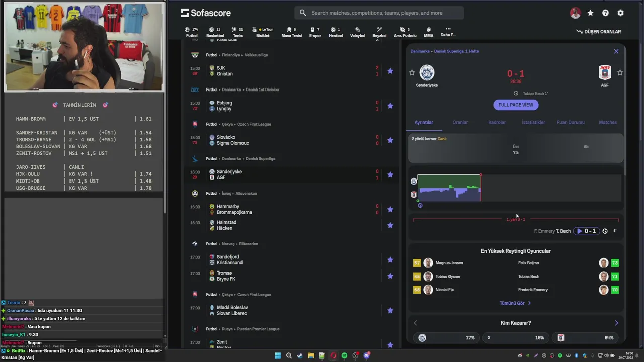Open Zenit vs Rostov match row
644x362 pixels.
tap(292, 344)
